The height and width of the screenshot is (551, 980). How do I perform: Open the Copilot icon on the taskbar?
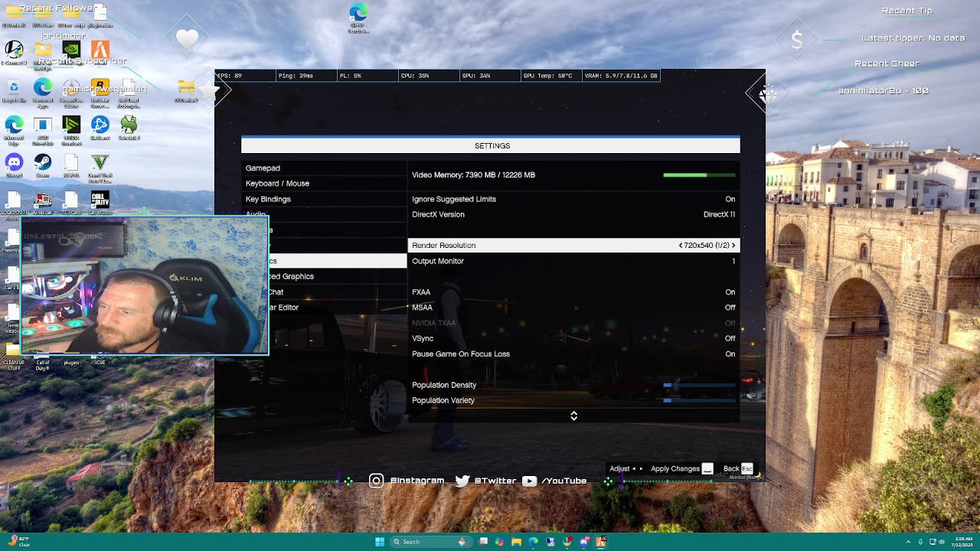500,542
